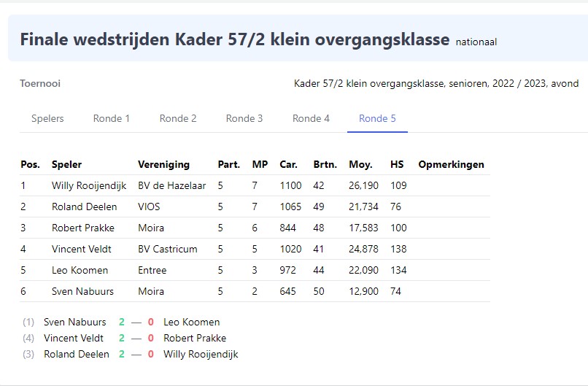The width and height of the screenshot is (588, 386).
Task: Click player name Vincent Veldt in standings table
Action: (x=82, y=249)
